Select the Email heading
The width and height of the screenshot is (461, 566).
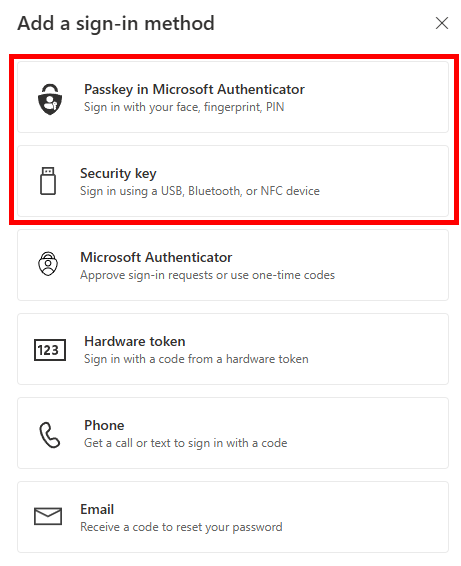(97, 509)
